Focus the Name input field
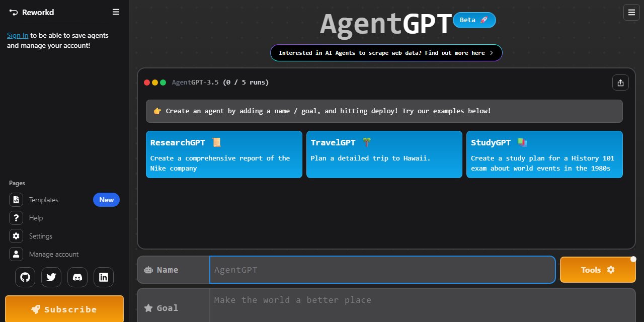 tap(382, 270)
